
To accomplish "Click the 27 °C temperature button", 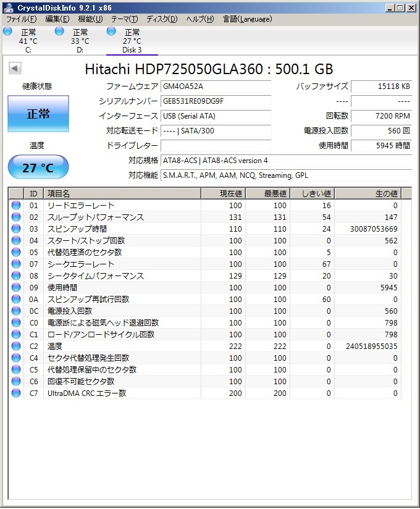I will (38, 167).
